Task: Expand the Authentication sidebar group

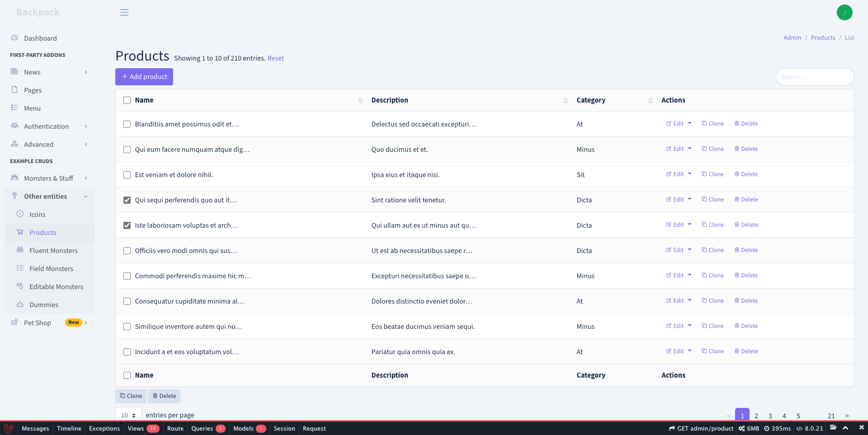Action: tap(50, 126)
